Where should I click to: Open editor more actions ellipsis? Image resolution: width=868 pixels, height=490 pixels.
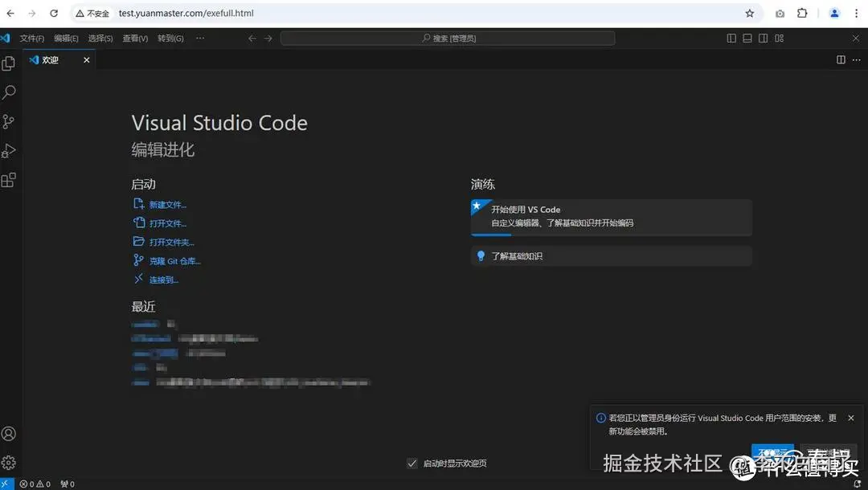pos(857,59)
